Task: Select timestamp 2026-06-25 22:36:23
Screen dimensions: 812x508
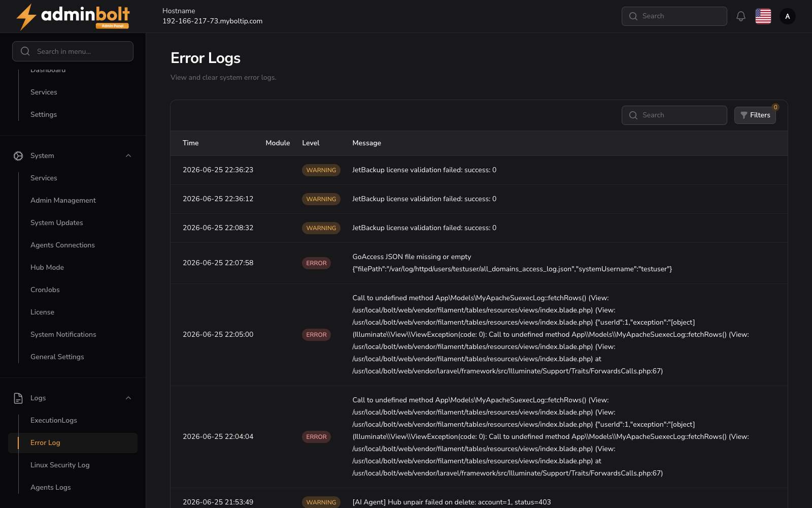Action: coord(218,170)
